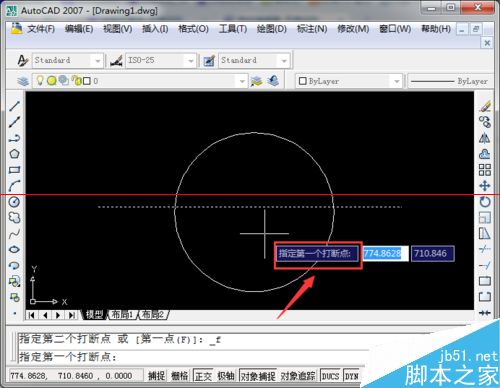Click the Make Block tool
The width and height of the screenshot is (500, 388).
click(x=14, y=297)
